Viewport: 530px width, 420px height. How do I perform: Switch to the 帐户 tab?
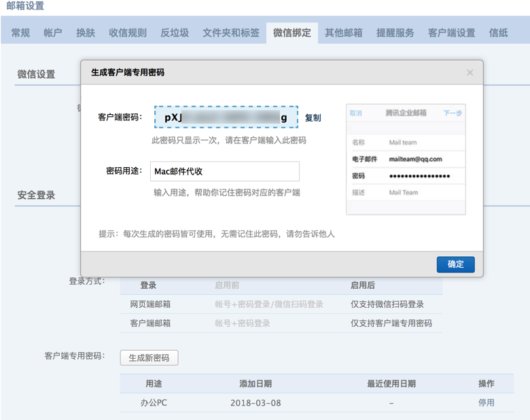(x=53, y=33)
